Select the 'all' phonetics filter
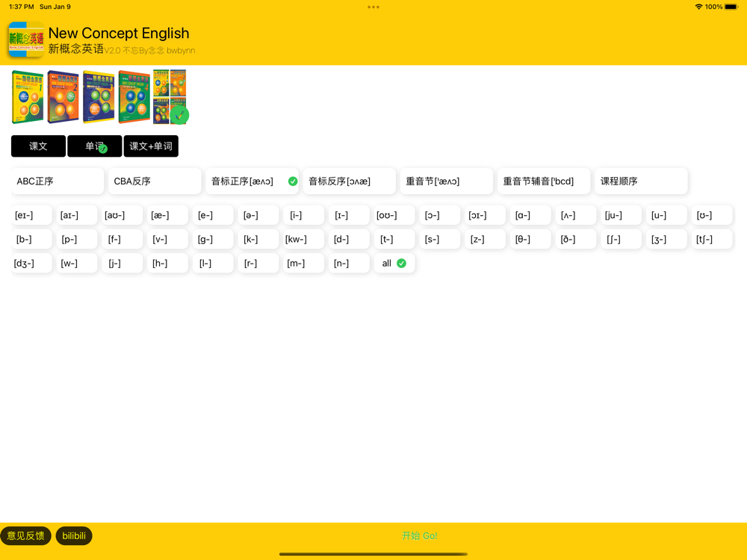The width and height of the screenshot is (747, 560). (x=394, y=264)
